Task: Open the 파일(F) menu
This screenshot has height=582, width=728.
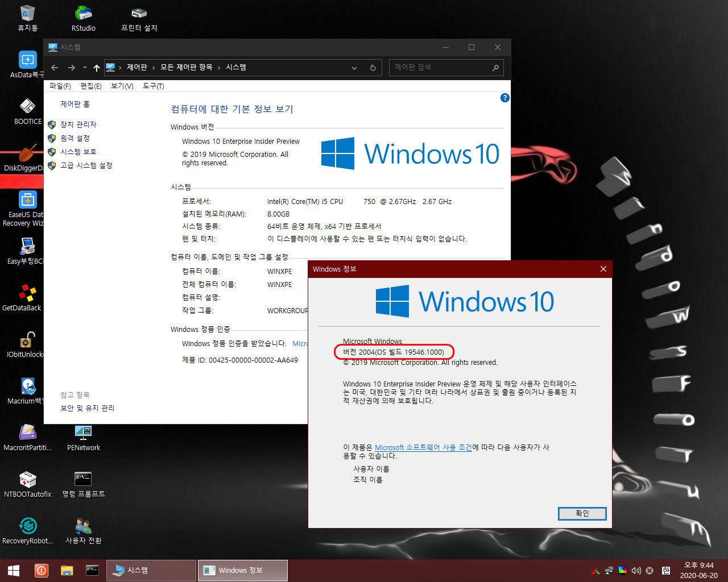Action: 60,86
